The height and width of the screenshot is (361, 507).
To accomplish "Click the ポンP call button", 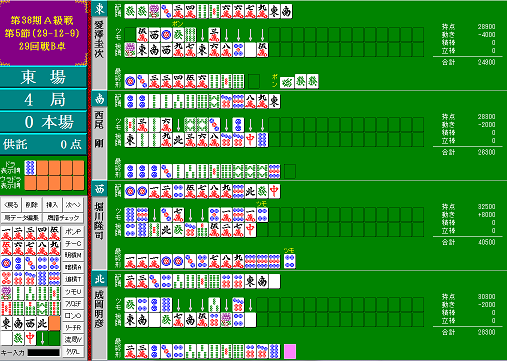I will (x=73, y=231).
